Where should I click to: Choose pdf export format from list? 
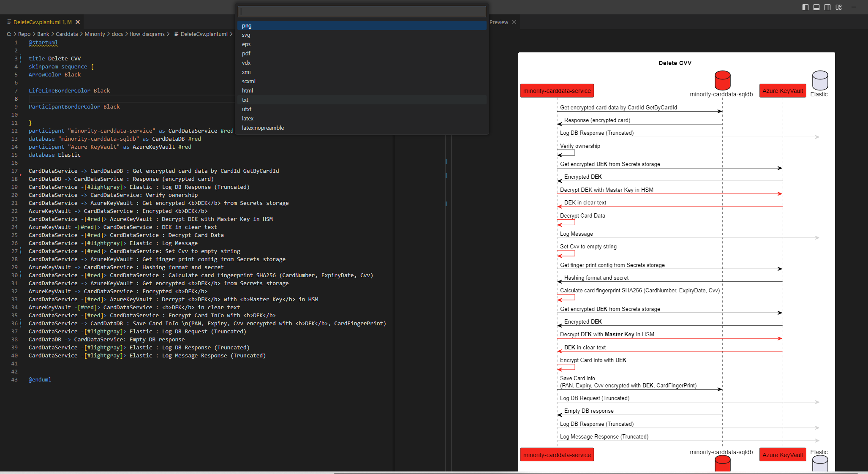pos(246,54)
